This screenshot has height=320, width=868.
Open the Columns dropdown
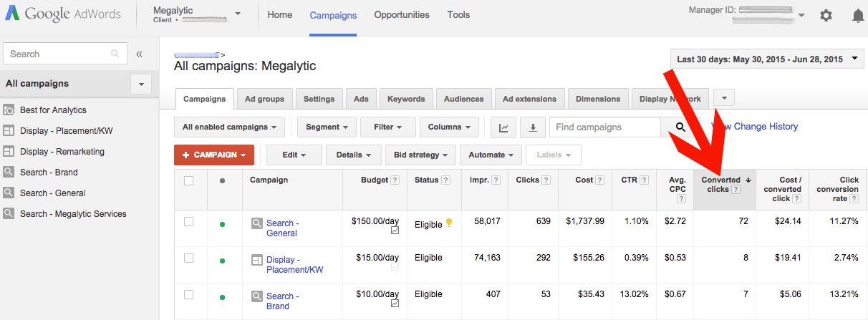click(x=449, y=127)
